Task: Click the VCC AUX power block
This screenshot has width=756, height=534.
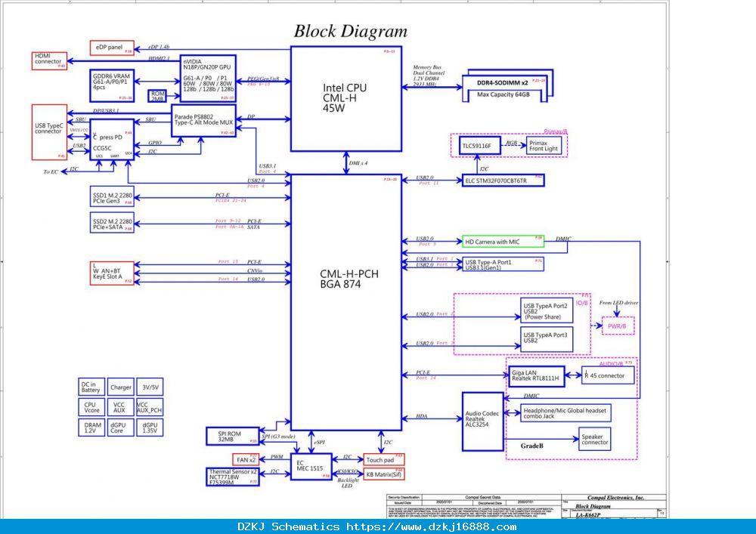Action: coord(120,407)
